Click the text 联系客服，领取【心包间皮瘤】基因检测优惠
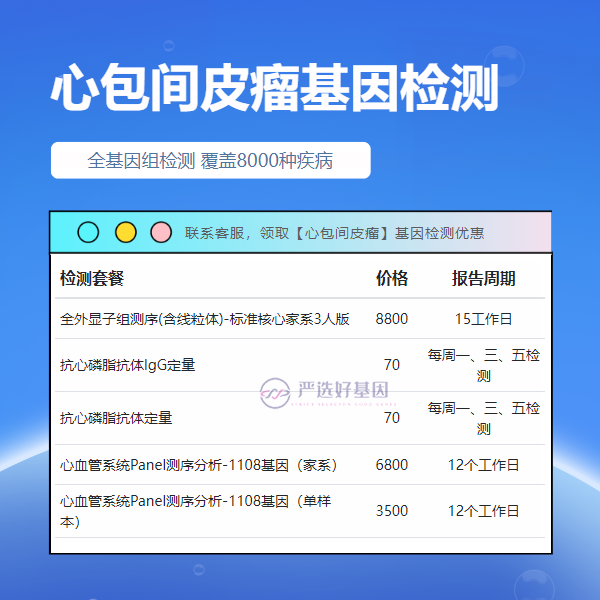This screenshot has height=600, width=600. [x=334, y=233]
